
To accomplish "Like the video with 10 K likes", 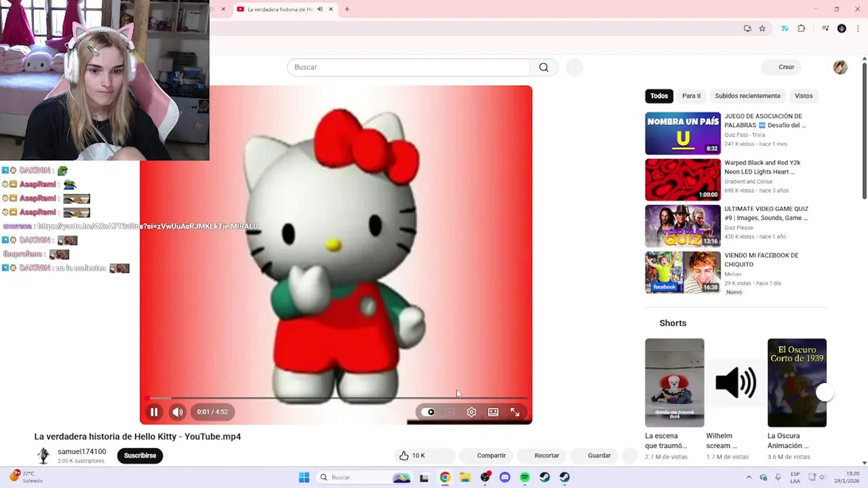I will pos(412,455).
